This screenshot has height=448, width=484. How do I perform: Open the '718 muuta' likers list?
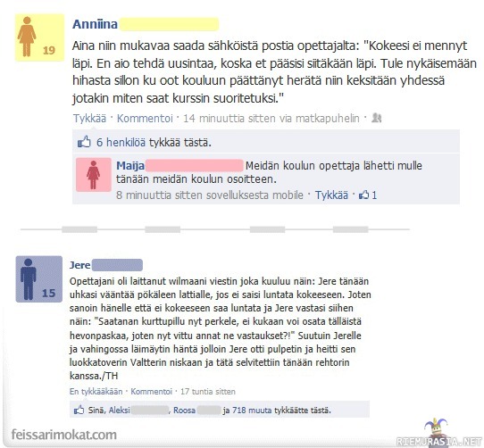(252, 410)
